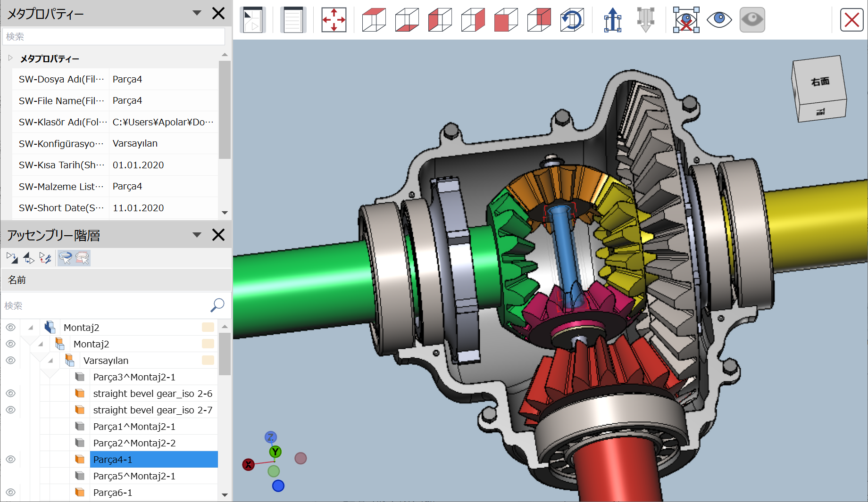Select Parça3^Montaj2-1 in tree
Viewport: 868px width, 502px height.
(x=134, y=377)
